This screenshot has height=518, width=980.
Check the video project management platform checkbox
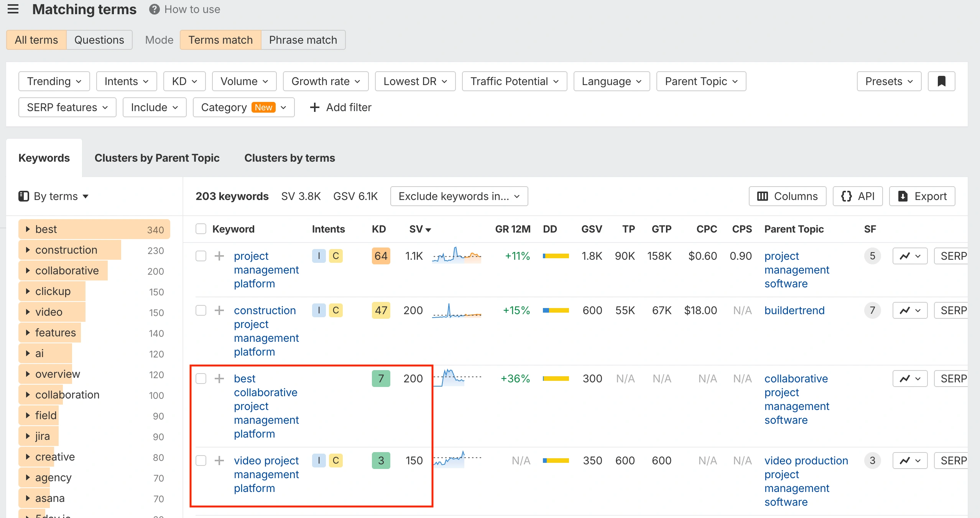[x=201, y=461]
